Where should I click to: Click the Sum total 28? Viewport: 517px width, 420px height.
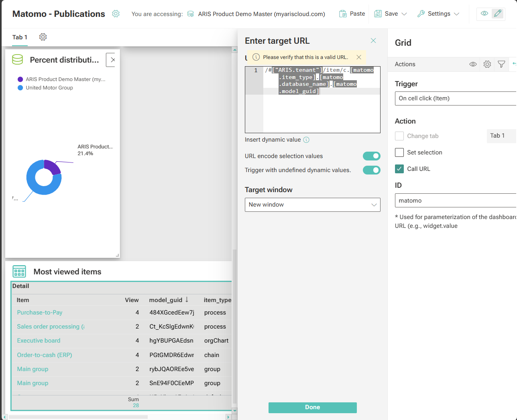pos(136,406)
